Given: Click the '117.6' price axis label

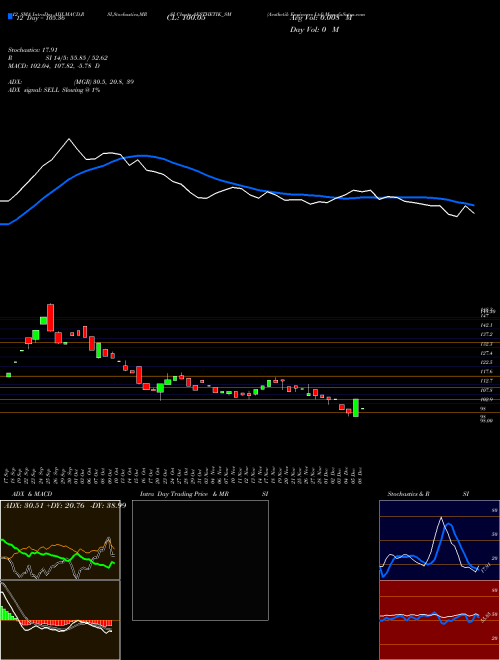Looking at the screenshot, I should click(x=489, y=372).
